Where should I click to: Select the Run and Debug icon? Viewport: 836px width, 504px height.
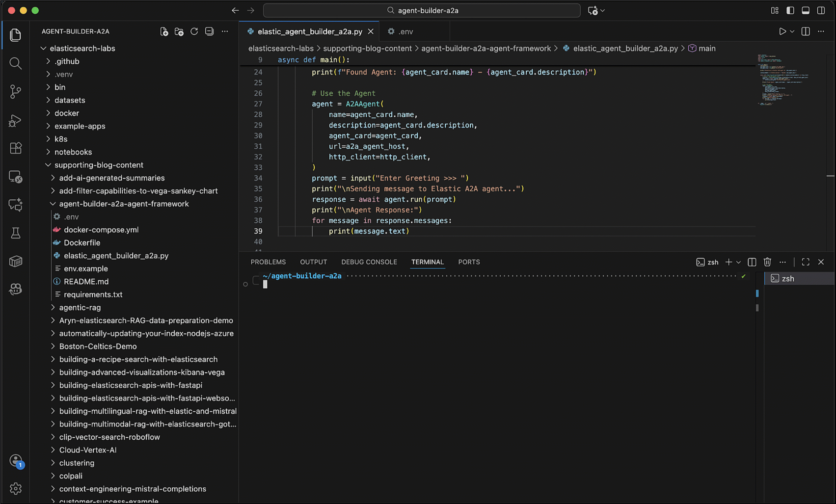(15, 120)
